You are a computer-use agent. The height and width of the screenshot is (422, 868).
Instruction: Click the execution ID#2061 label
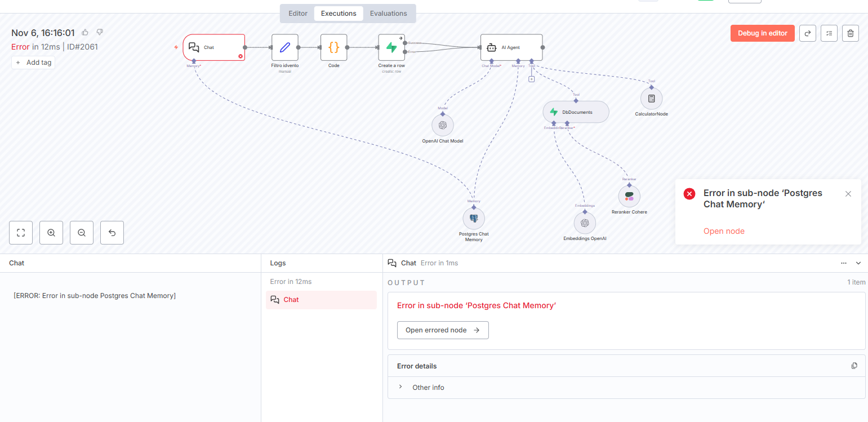pos(82,47)
